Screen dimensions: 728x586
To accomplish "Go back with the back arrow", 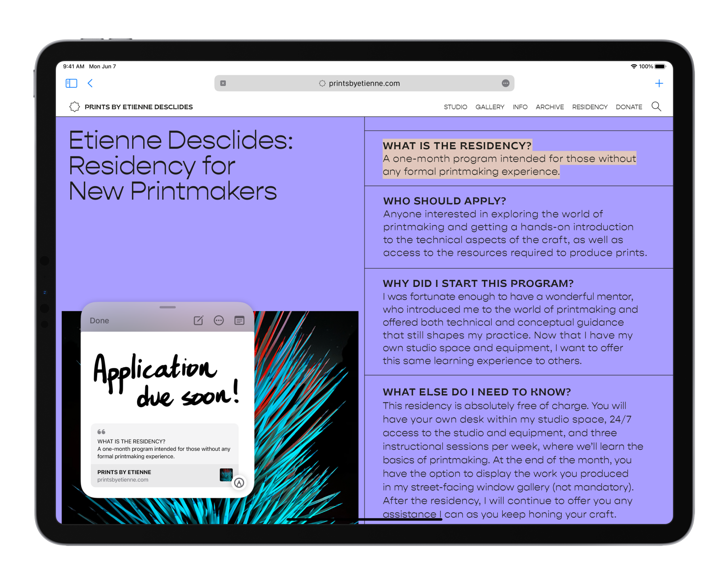I will pyautogui.click(x=90, y=83).
